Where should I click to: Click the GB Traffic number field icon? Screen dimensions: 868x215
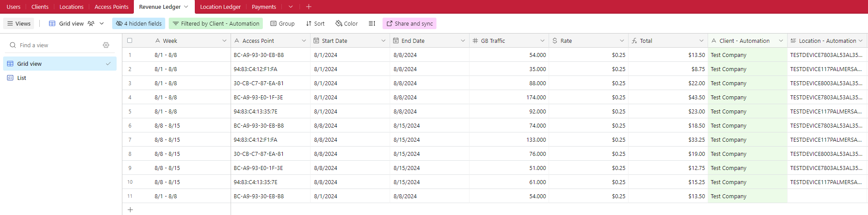(x=475, y=41)
